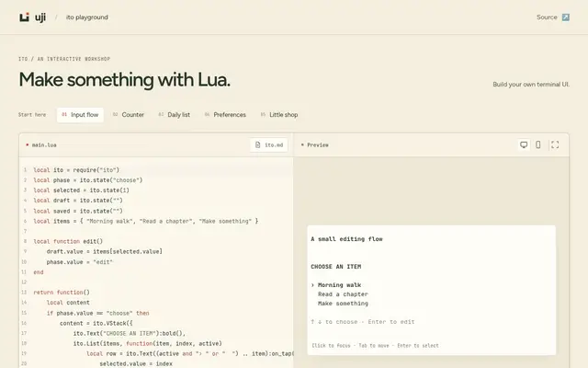The width and height of the screenshot is (588, 368).
Task: Open the ito playground breadcrumb link
Action: (x=87, y=17)
